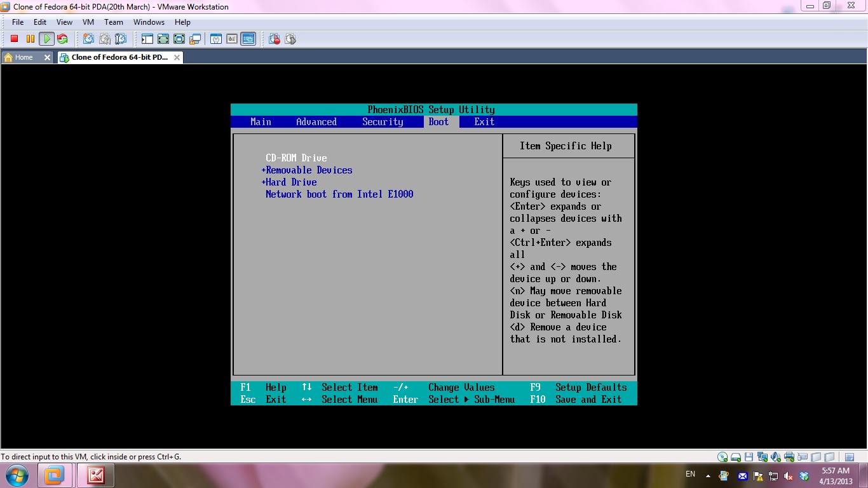Start recording with the red-dot record icon
Screen dimensions: 868x488
click(x=275, y=39)
